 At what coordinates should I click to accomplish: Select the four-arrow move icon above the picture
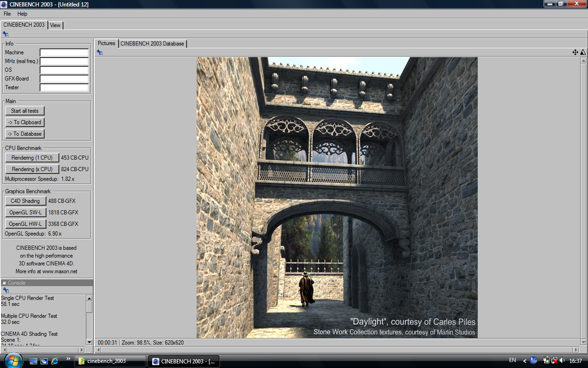(x=575, y=52)
